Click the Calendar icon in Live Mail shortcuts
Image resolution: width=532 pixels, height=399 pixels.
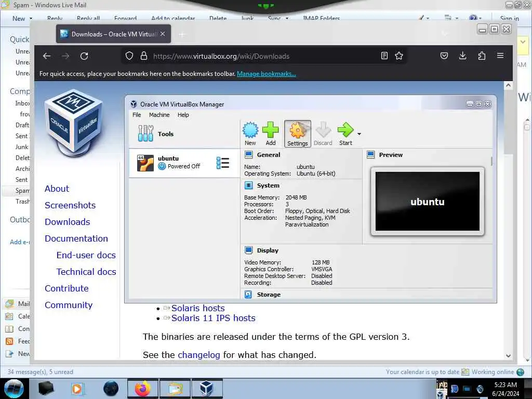click(9, 316)
